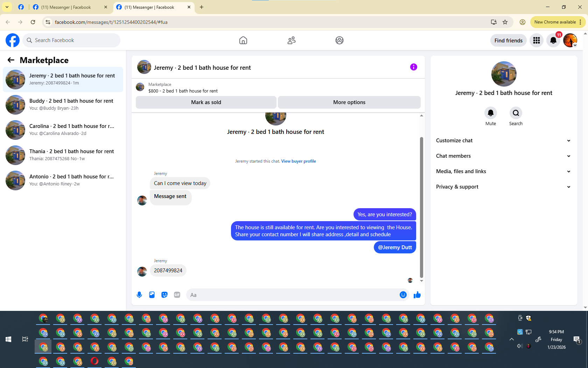Open conversation information purple icon
This screenshot has width=588, height=368.
[414, 67]
